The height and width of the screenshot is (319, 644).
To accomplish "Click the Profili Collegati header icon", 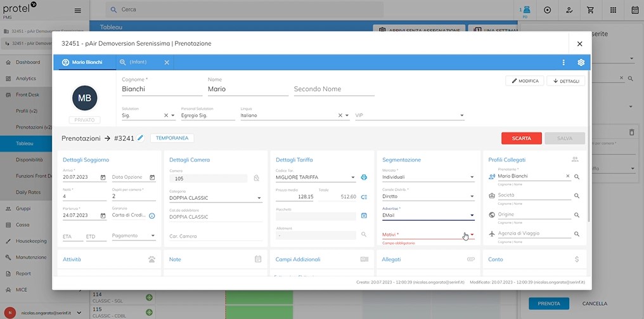I will click(x=575, y=160).
